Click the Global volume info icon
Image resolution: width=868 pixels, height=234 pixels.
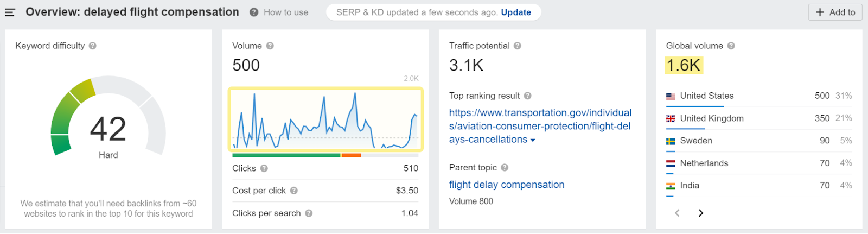731,46
